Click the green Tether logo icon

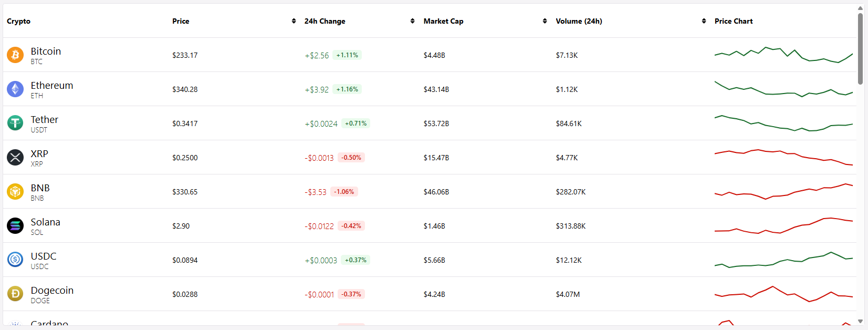(15, 123)
